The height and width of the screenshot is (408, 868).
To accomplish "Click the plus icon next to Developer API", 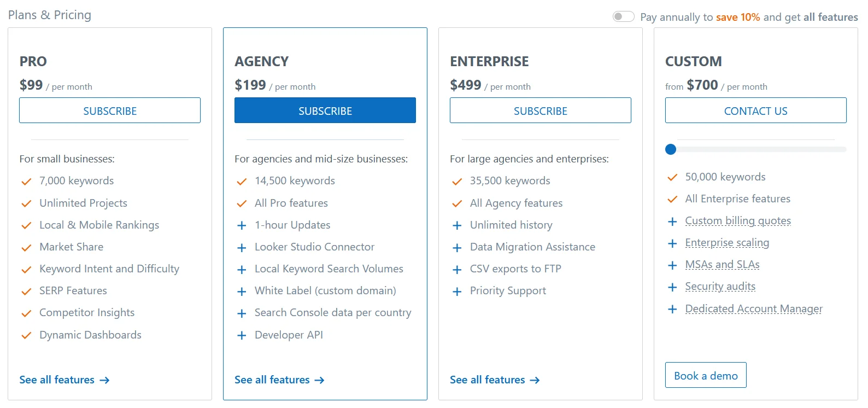I will (242, 335).
